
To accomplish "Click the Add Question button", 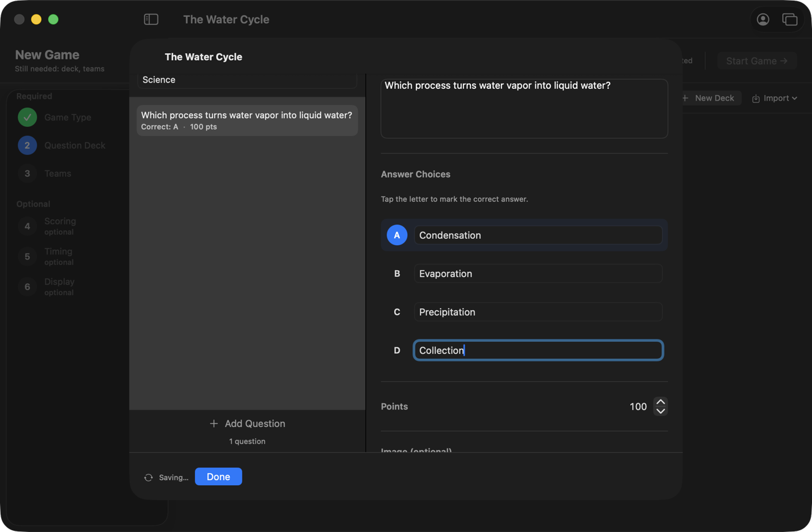I will coord(247,424).
